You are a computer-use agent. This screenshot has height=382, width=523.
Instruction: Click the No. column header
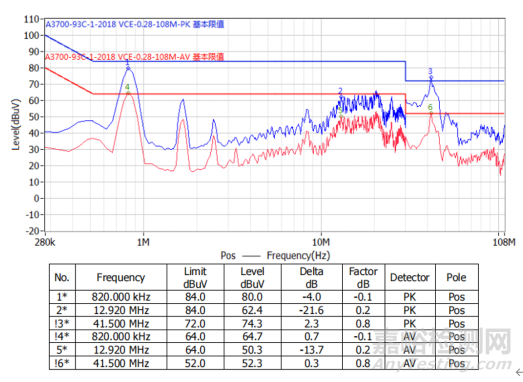click(x=62, y=277)
